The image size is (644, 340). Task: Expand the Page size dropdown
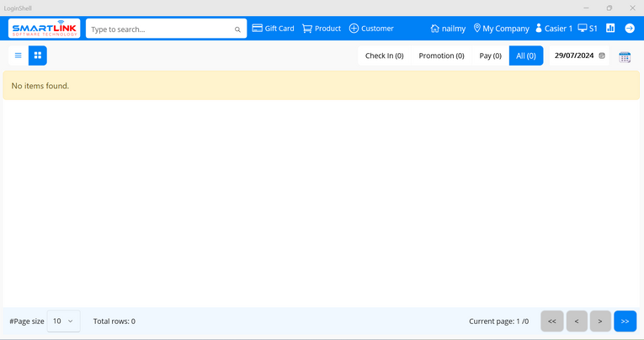[64, 321]
